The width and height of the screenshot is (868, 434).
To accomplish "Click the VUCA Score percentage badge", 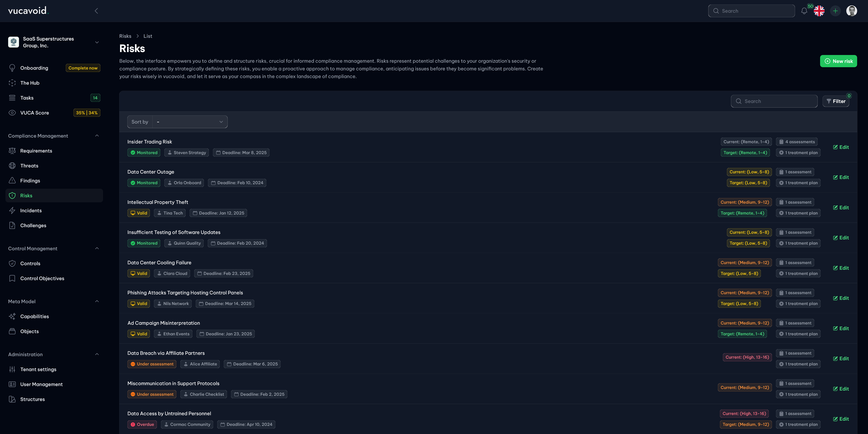I will [87, 113].
